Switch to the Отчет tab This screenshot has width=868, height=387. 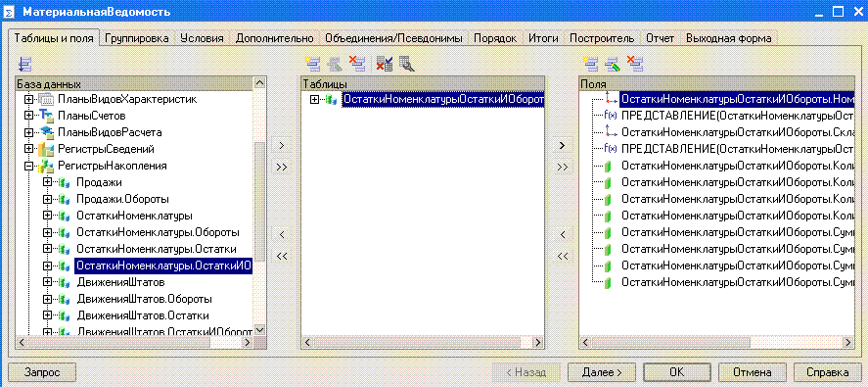coord(660,38)
